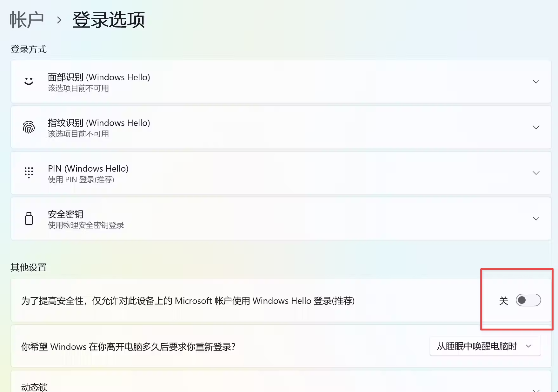Open the 指纹识别 (Windows Hello) option title
Image resolution: width=558 pixels, height=392 pixels.
click(99, 123)
